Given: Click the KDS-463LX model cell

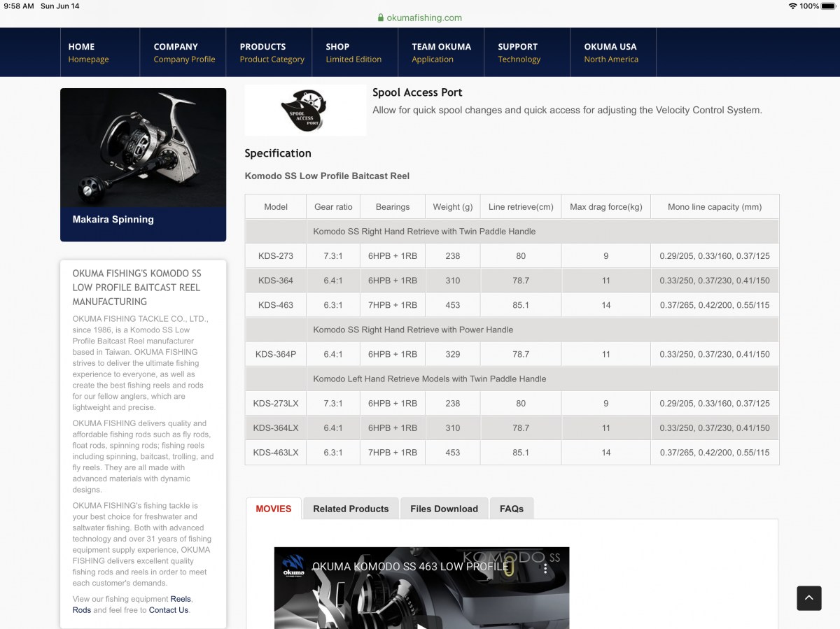Looking at the screenshot, I should pos(276,452).
